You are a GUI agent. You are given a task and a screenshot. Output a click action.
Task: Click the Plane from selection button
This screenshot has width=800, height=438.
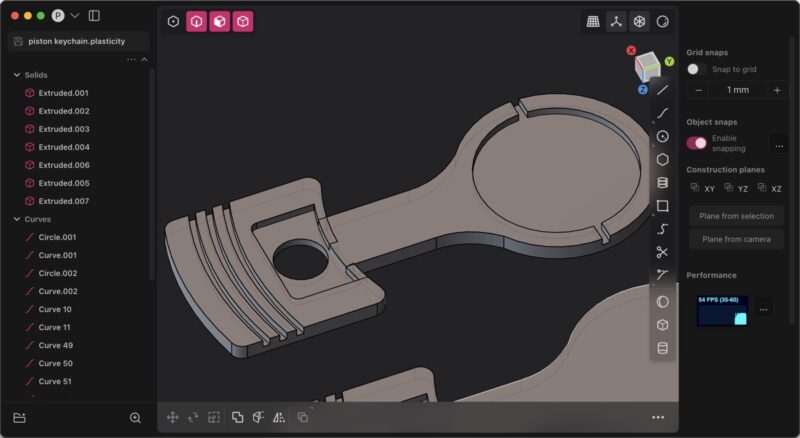click(x=736, y=215)
